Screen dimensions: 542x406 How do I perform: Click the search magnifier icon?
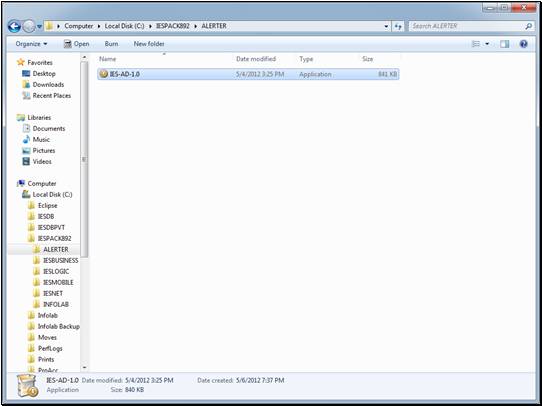pos(529,26)
